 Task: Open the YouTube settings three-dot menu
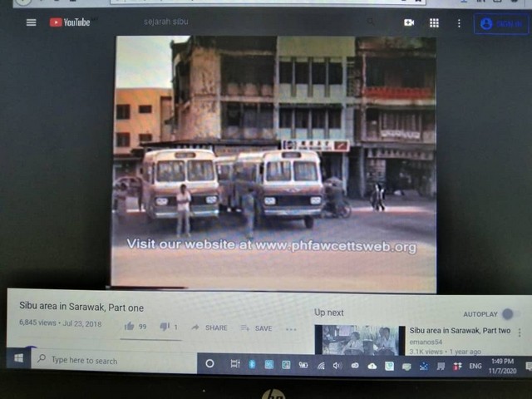tap(458, 23)
